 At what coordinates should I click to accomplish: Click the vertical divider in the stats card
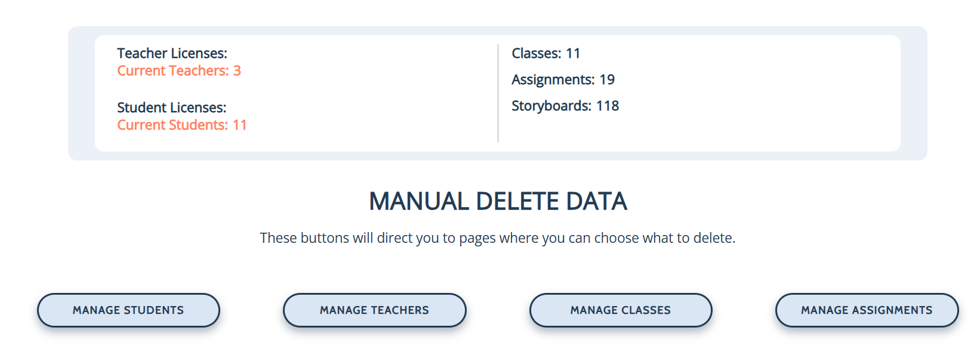(x=498, y=93)
